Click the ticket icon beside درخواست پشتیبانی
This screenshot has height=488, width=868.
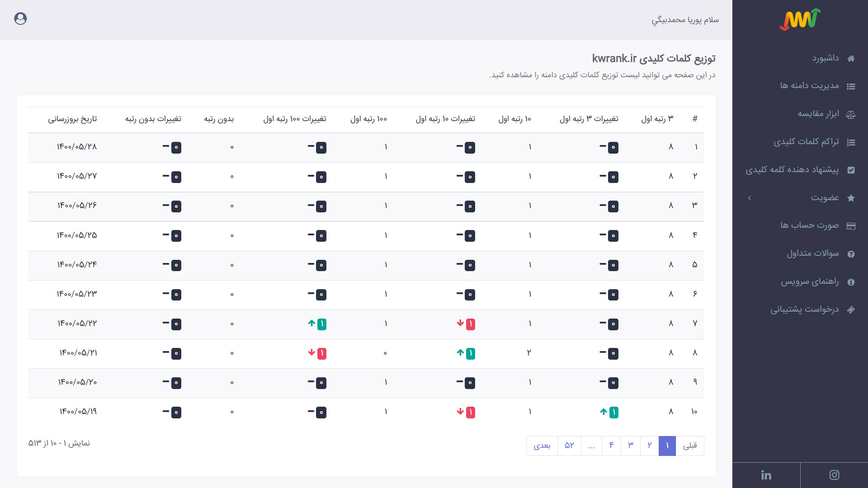pos(851,310)
